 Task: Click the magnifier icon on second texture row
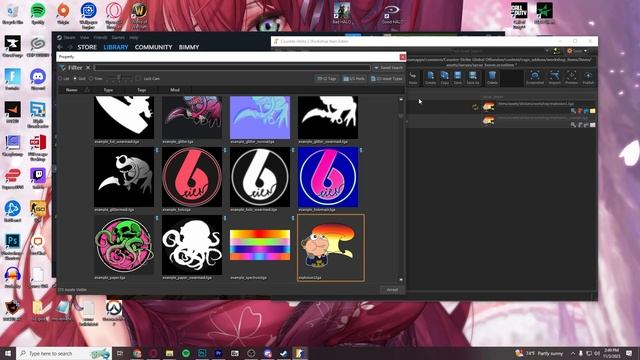pyautogui.click(x=573, y=125)
